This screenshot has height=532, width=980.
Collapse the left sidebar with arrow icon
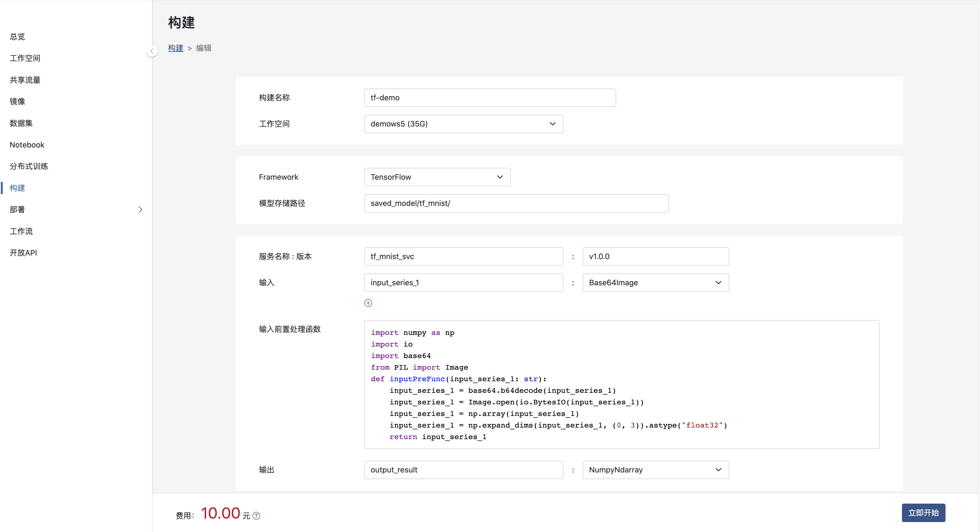point(152,50)
